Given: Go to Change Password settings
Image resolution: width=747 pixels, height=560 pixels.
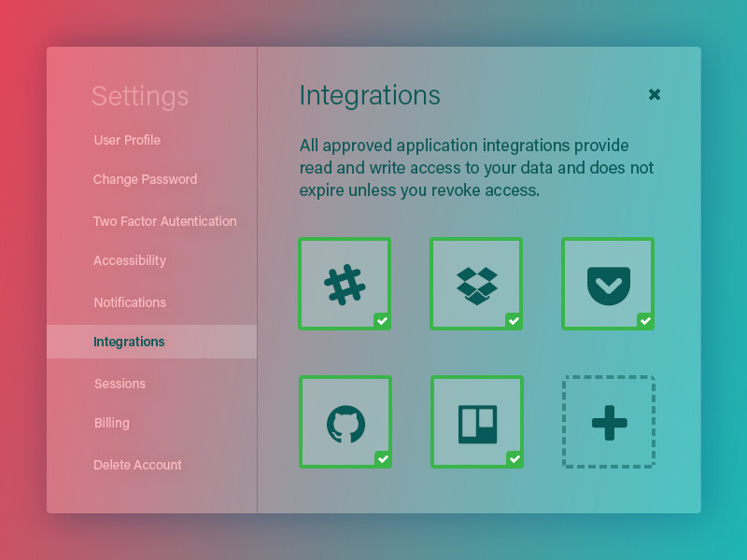Looking at the screenshot, I should click(x=145, y=179).
